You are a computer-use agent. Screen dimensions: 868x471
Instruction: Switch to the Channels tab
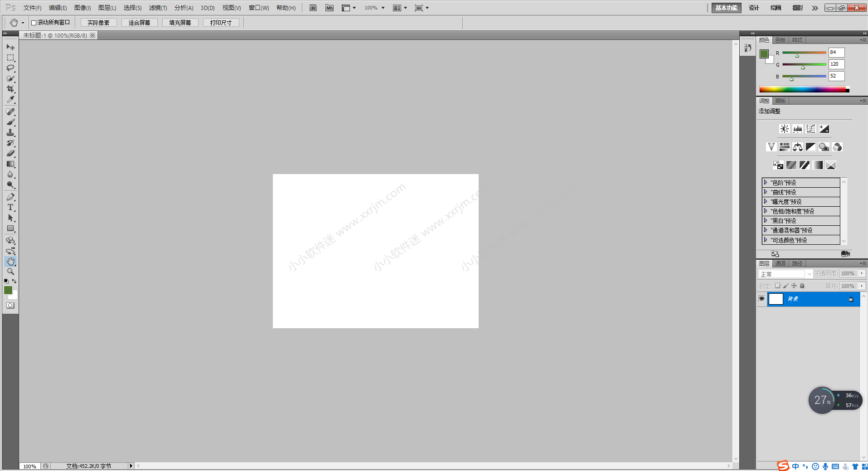coord(780,263)
